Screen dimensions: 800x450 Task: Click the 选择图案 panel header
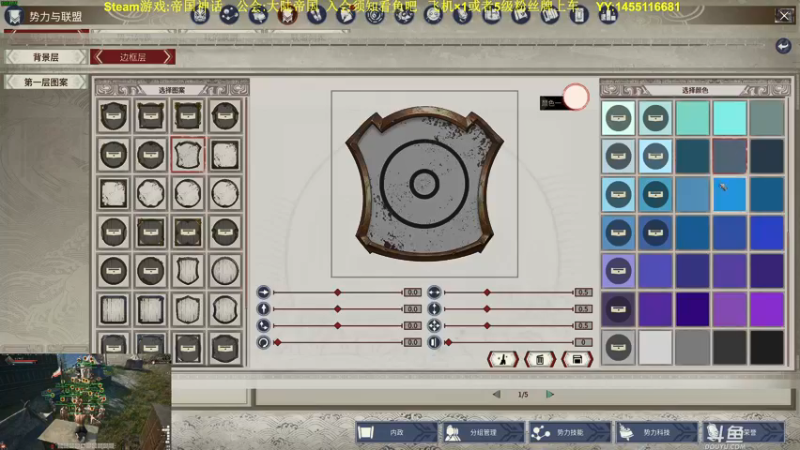(171, 90)
